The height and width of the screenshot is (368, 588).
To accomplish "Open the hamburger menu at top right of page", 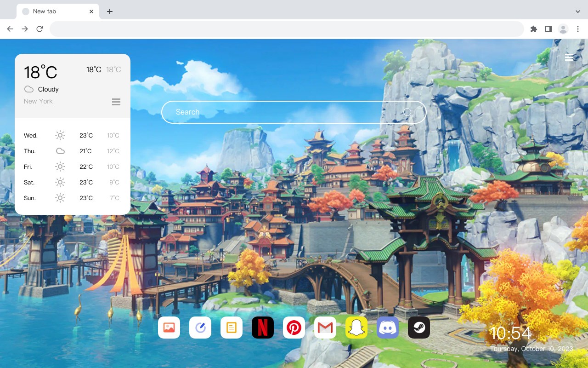I will point(569,57).
